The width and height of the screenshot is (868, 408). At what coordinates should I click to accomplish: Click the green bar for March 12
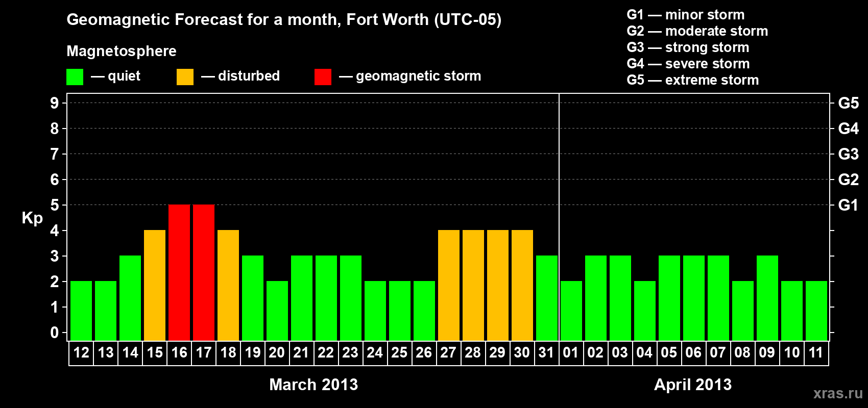click(81, 311)
